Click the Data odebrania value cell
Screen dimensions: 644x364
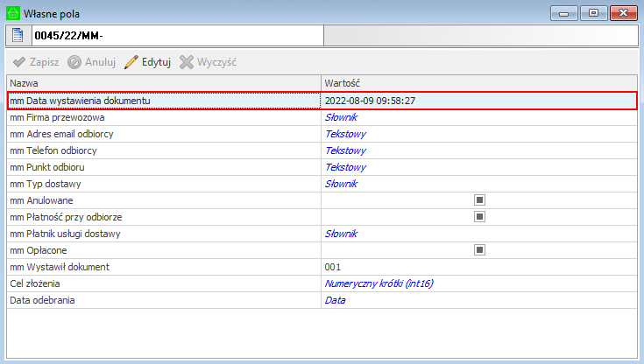click(x=335, y=300)
